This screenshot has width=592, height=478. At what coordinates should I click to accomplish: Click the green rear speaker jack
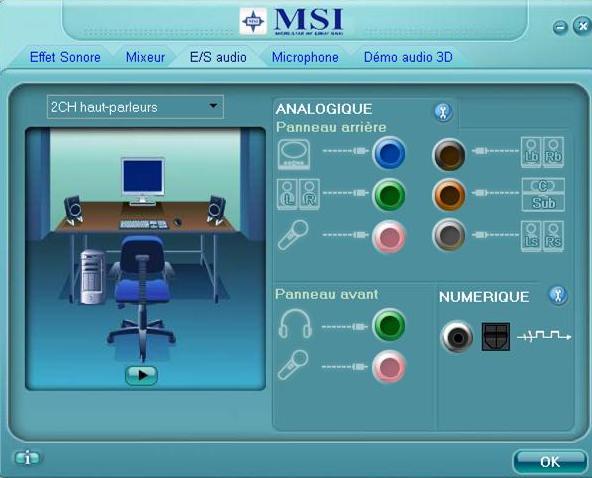[x=389, y=195]
